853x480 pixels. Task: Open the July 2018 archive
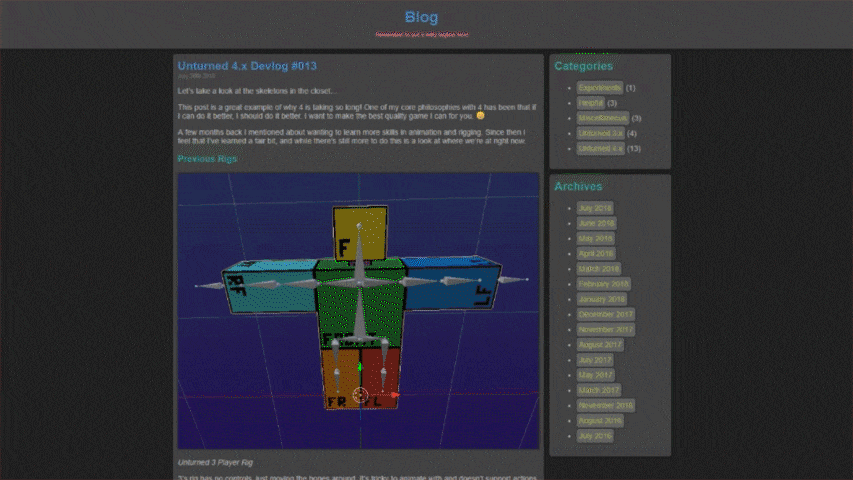[595, 208]
